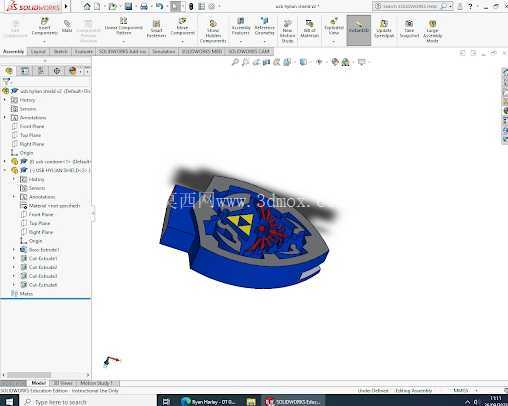Click the Rebuild traffic light icon
Screen dimensions: 508x406
pyautogui.click(x=191, y=6)
